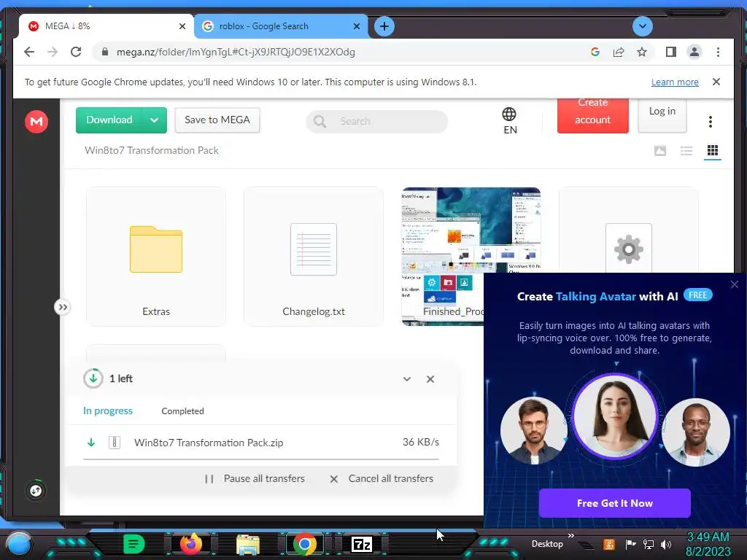This screenshot has width=747, height=560.
Task: Open the green notes app on taskbar
Action: click(x=133, y=544)
